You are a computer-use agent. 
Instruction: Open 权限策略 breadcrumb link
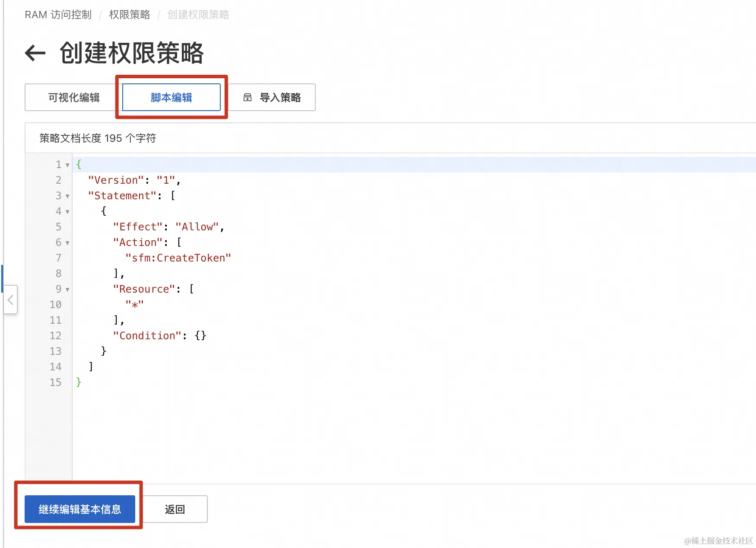[x=130, y=15]
